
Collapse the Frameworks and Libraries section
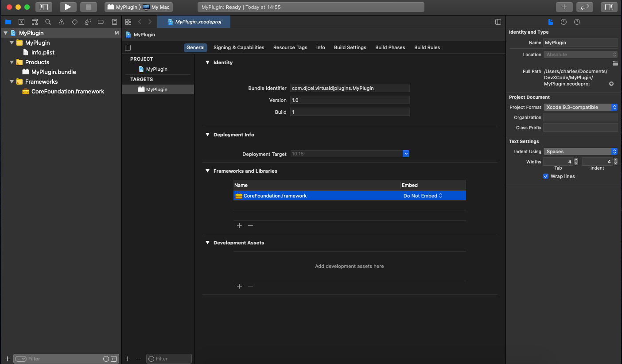point(207,171)
